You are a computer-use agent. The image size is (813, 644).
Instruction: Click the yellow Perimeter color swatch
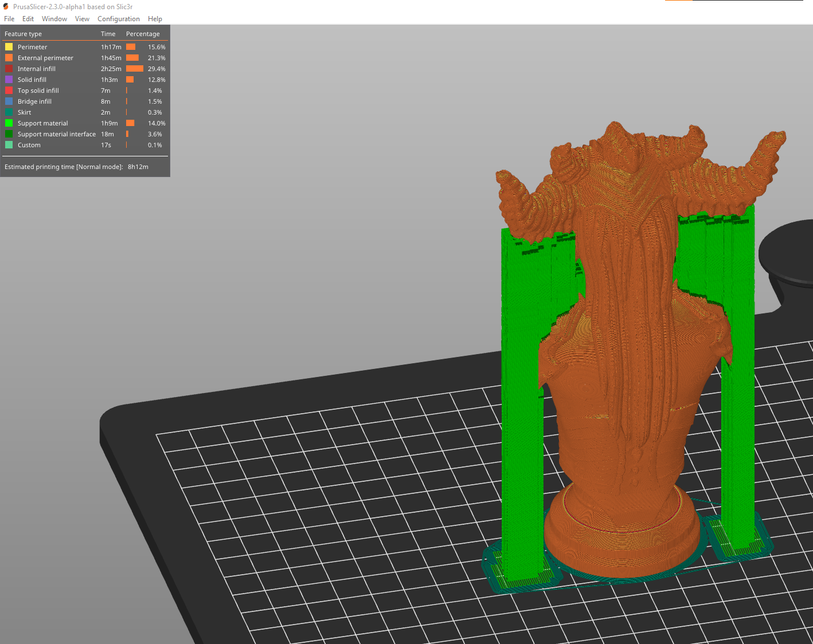9,47
